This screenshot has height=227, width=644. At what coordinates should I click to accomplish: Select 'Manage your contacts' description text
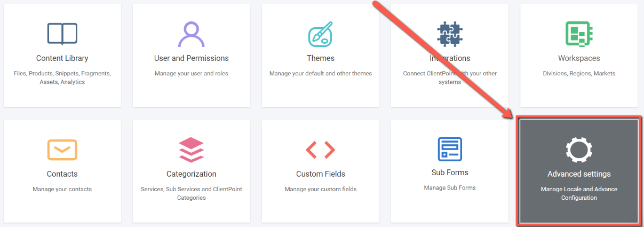[62, 189]
